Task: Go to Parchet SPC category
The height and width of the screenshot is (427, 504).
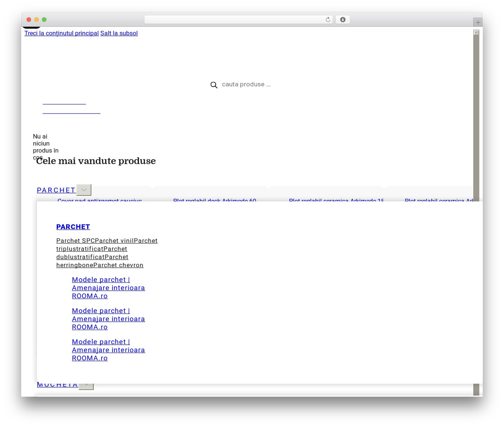Action: coord(76,241)
